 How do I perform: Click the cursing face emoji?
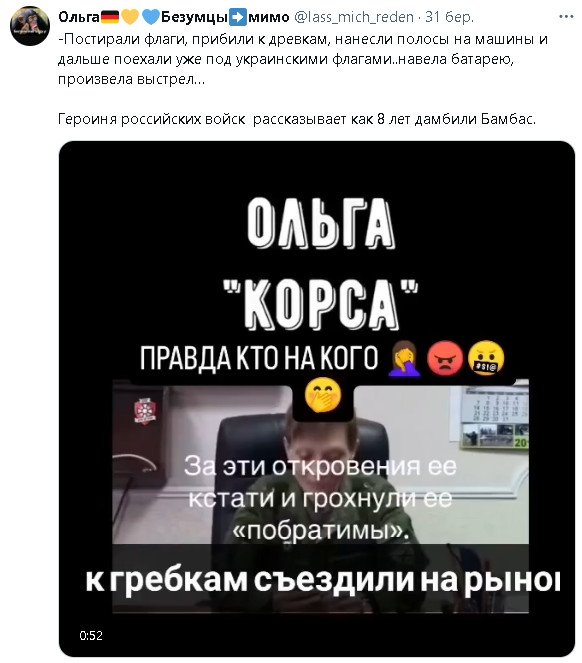[x=486, y=359]
